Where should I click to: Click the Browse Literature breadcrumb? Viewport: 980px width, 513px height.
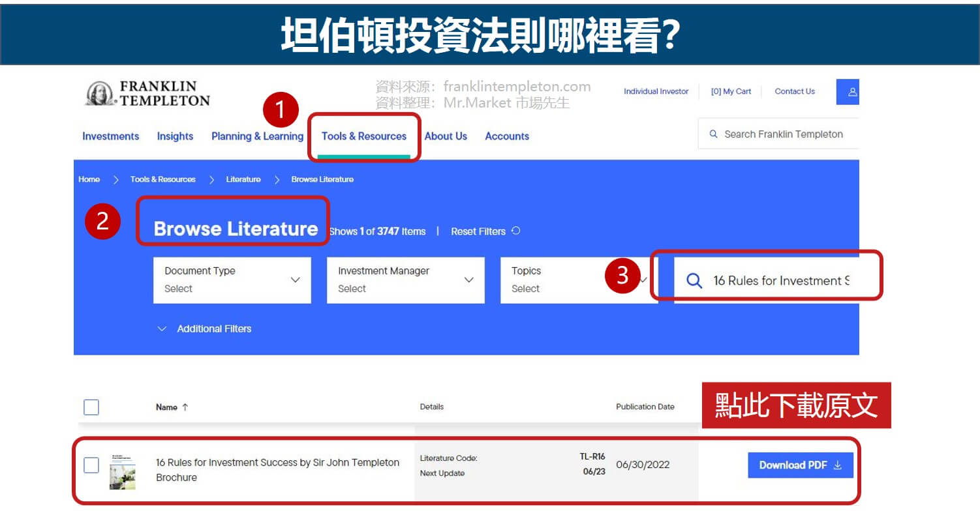322,179
